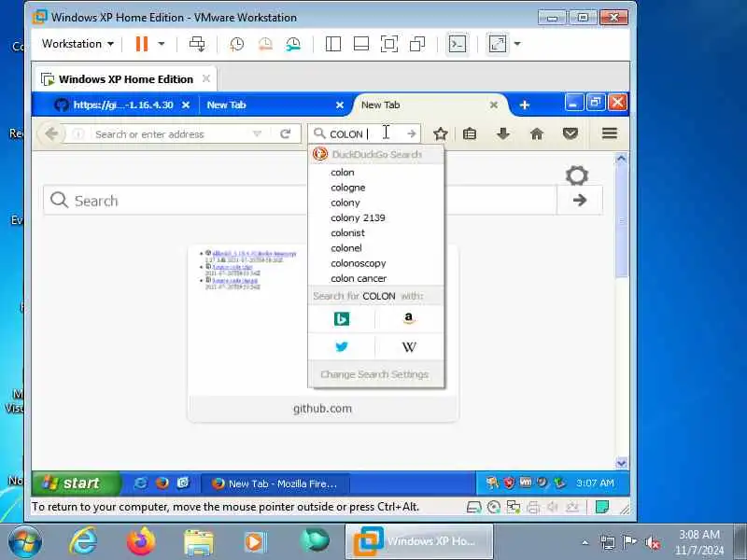Click the host taskbar clock showing 3:08 AM
This screenshot has width=747, height=560.
click(x=698, y=541)
